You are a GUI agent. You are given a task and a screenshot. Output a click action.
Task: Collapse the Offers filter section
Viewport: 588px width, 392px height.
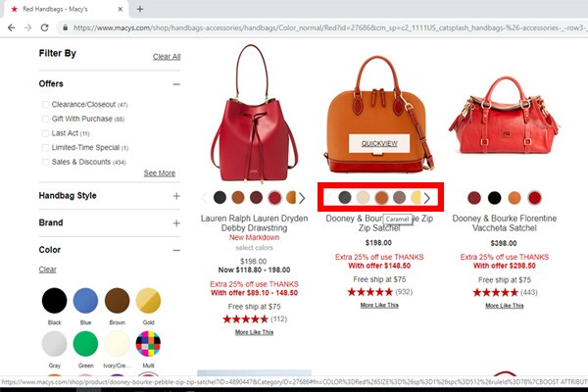[x=176, y=84]
